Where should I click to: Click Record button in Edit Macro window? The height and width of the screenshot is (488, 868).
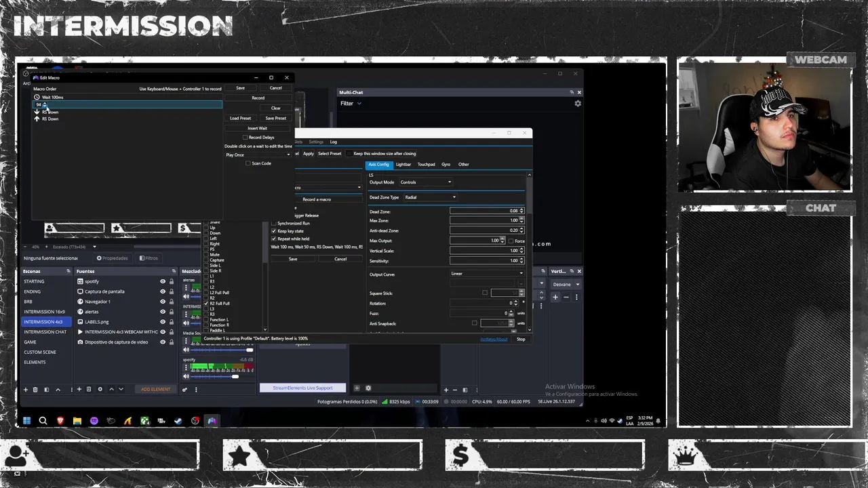coord(258,98)
